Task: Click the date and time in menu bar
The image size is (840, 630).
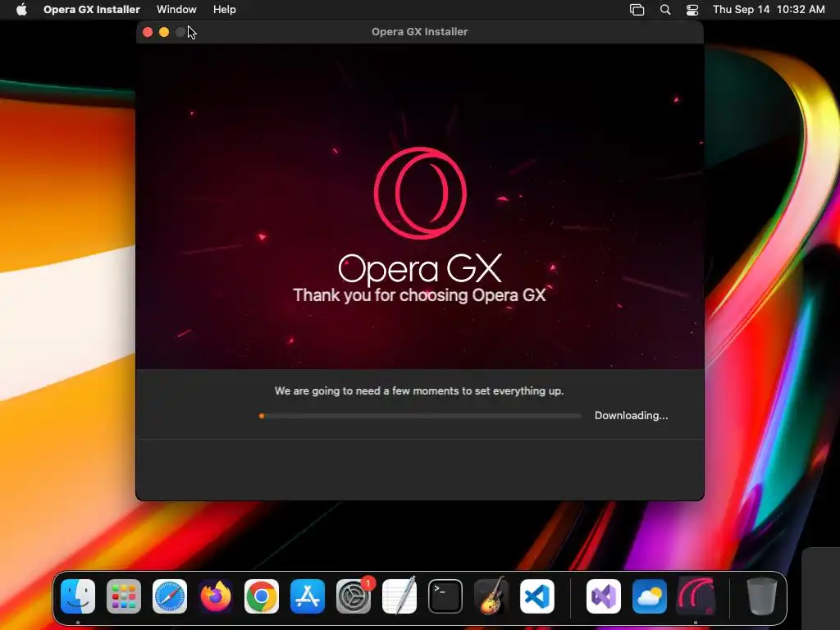Action: 769,10
